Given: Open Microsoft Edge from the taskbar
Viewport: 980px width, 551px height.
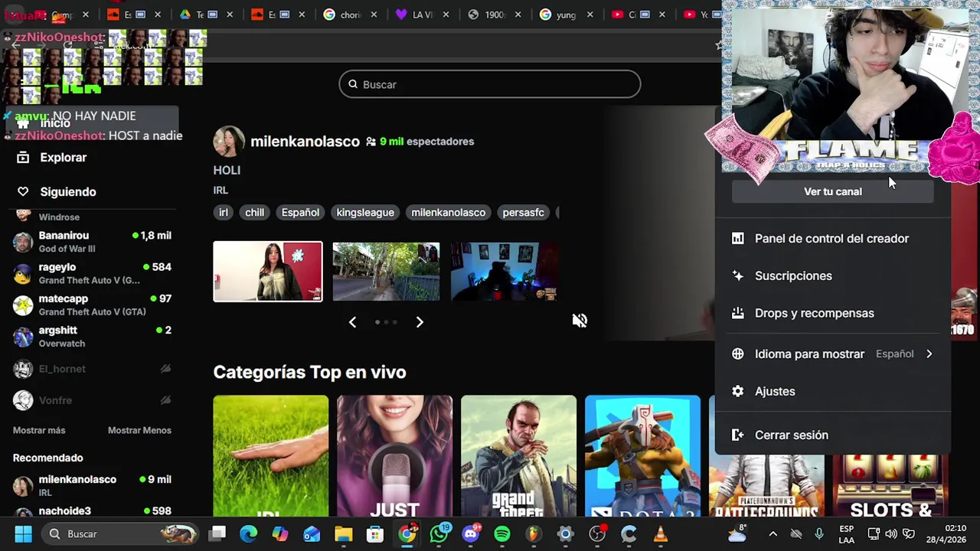Looking at the screenshot, I should [249, 534].
